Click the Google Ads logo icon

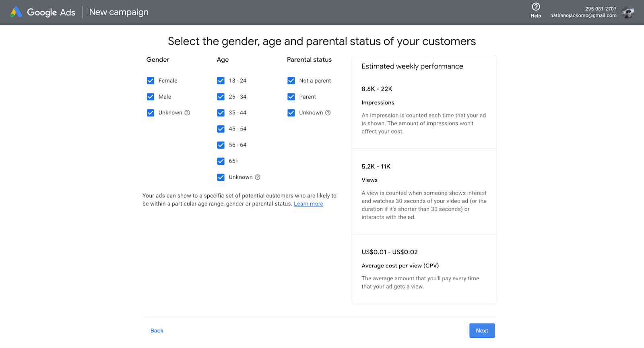[x=16, y=12]
